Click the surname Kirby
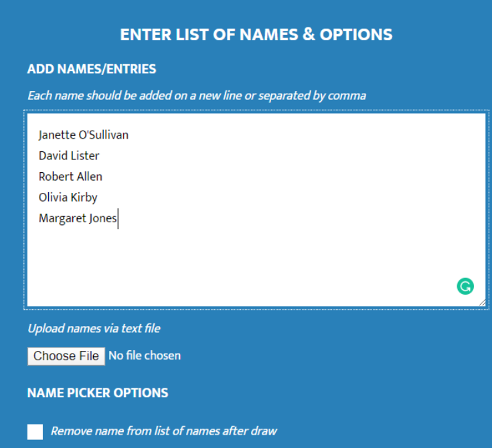The image size is (492, 448). tap(84, 198)
